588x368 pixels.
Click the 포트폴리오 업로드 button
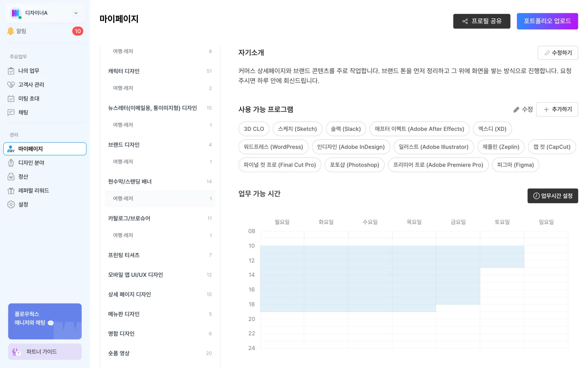(x=547, y=21)
